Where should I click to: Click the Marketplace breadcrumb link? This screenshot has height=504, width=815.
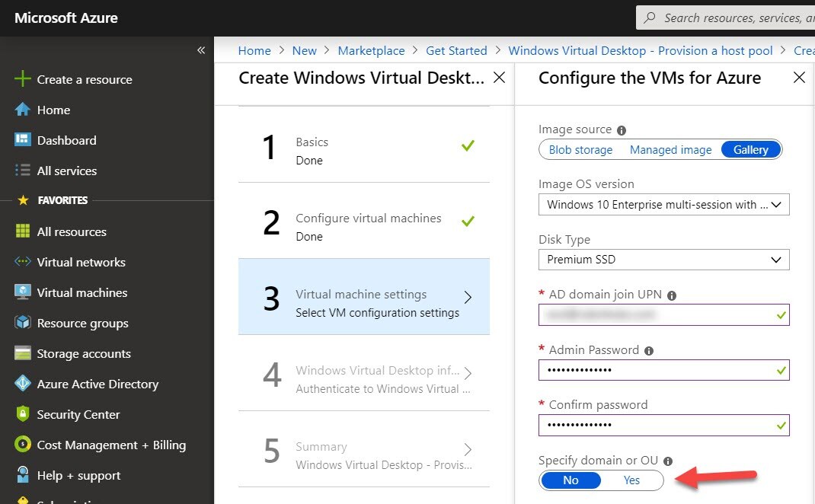coord(371,51)
